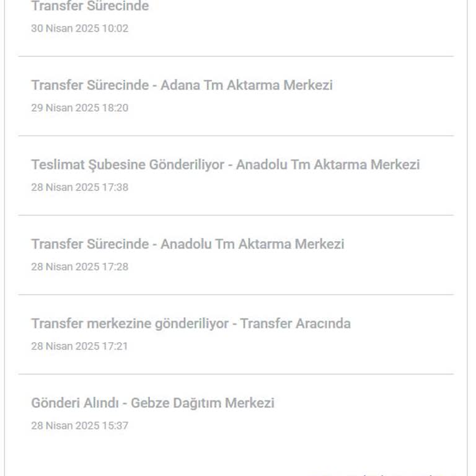
Task: Click 'Anadolu Tm Aktarma Merkezi' in the 17:38 entry
Action: [x=328, y=164]
